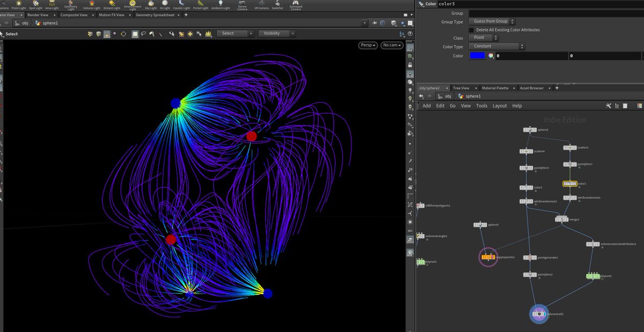Switch to the Tree View tab
This screenshot has height=332, width=644.
[x=461, y=88]
